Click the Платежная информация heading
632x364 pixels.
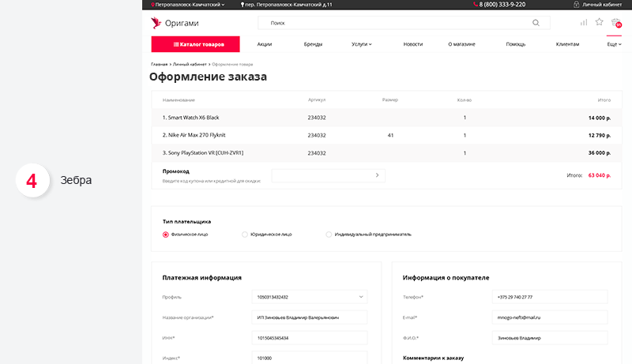[202, 277]
